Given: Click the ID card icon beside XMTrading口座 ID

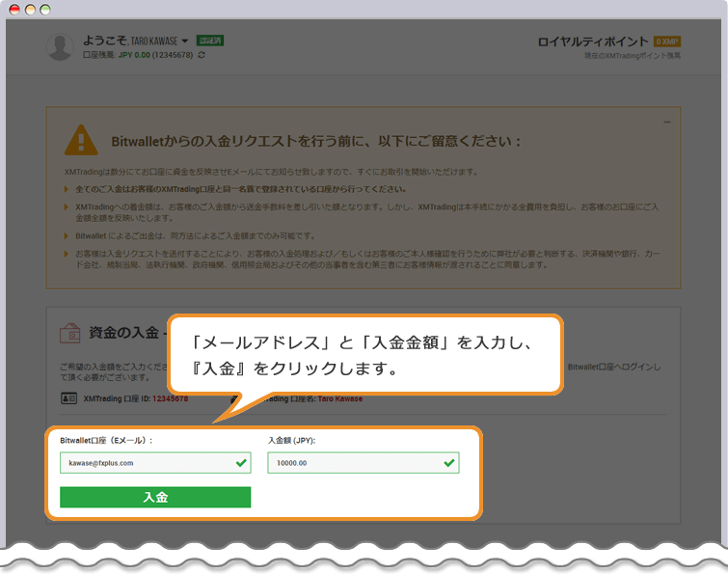Looking at the screenshot, I should 67,398.
